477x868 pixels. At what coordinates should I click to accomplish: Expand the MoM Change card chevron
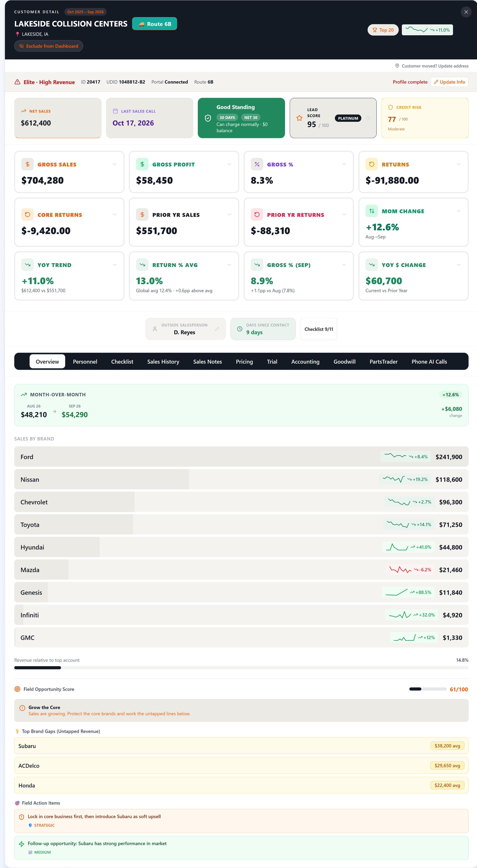459,211
